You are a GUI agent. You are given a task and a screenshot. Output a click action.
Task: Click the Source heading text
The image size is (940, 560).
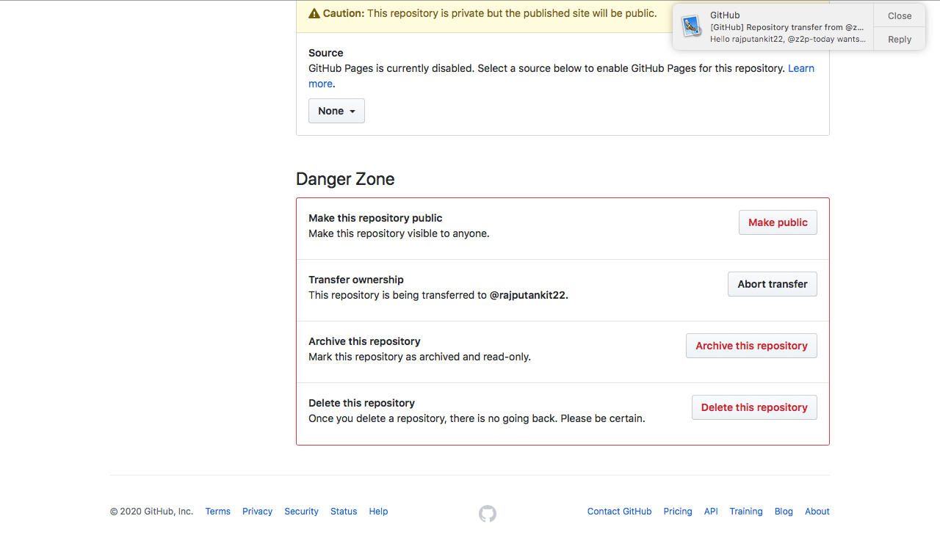(x=326, y=53)
